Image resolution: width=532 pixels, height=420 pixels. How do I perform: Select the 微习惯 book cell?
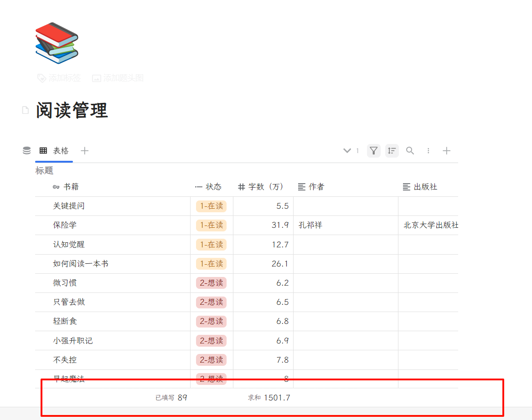pos(113,283)
